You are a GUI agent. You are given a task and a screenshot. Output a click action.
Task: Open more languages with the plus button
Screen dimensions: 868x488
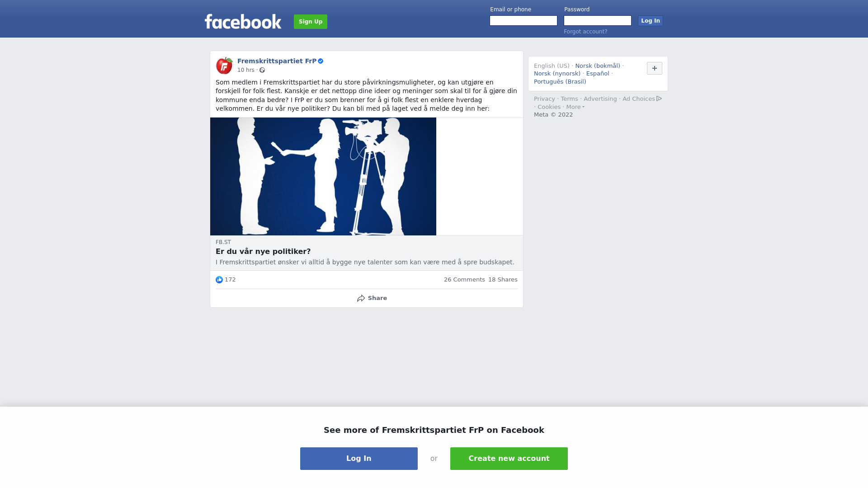click(x=655, y=68)
